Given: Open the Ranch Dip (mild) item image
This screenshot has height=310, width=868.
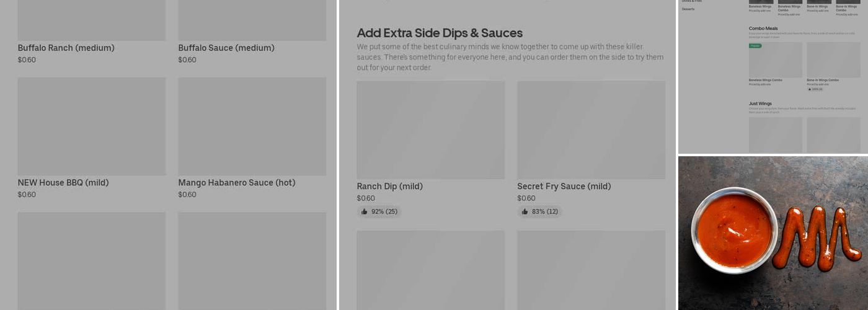Looking at the screenshot, I should click(430, 130).
